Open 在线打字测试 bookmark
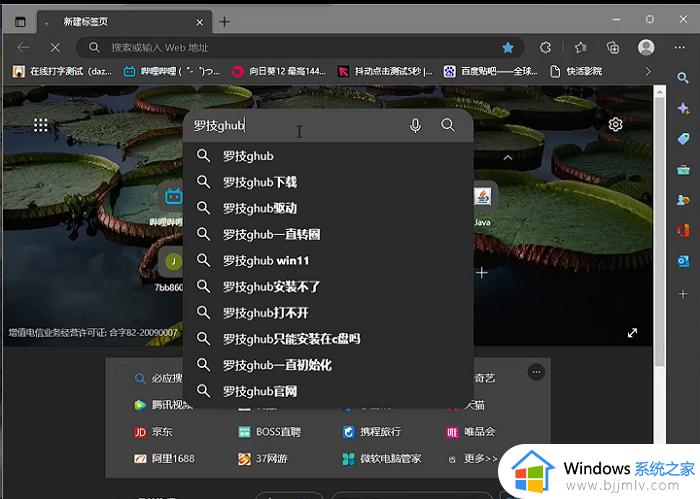The width and height of the screenshot is (700, 499). (x=62, y=71)
